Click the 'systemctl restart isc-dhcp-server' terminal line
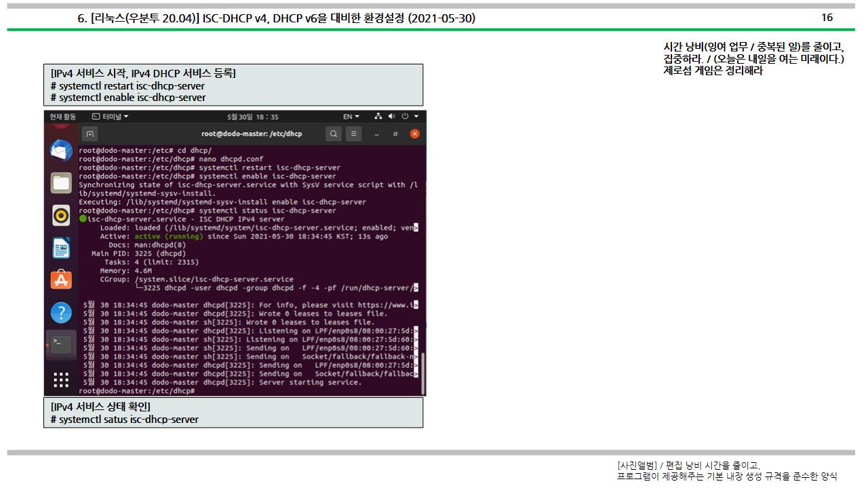868x488 pixels. click(x=210, y=167)
